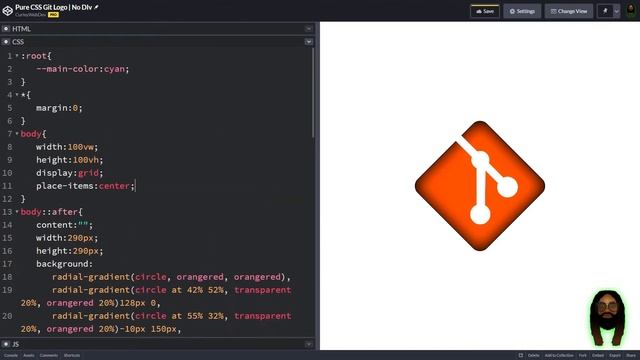The image size is (640, 360).
Task: Collapse the body::after rule fold arrow
Action: pos(17,211)
